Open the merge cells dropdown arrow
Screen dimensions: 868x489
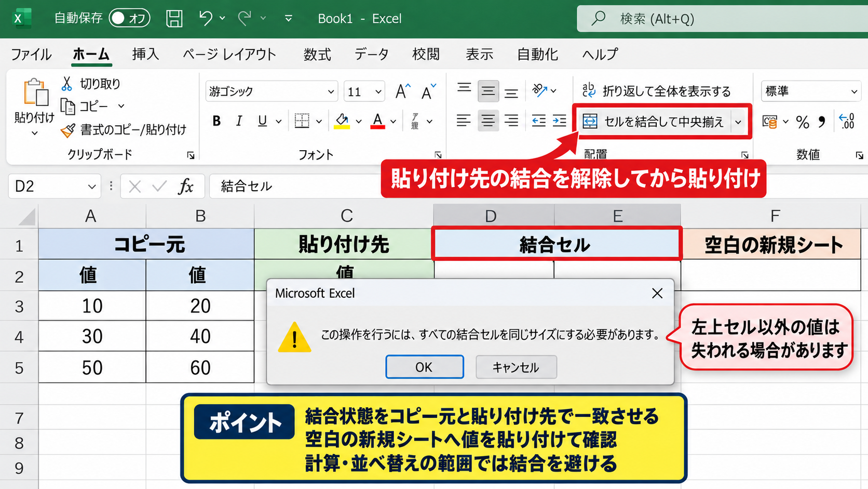pos(738,122)
